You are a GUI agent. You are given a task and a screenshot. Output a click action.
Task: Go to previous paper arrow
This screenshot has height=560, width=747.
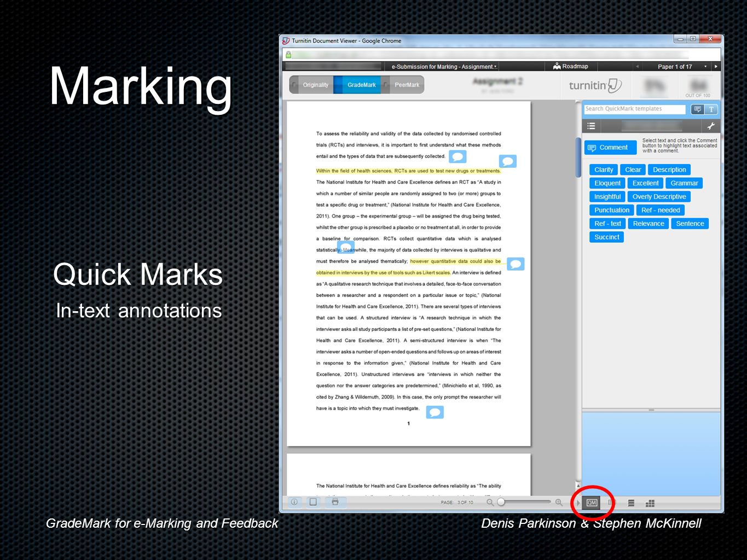pos(637,67)
